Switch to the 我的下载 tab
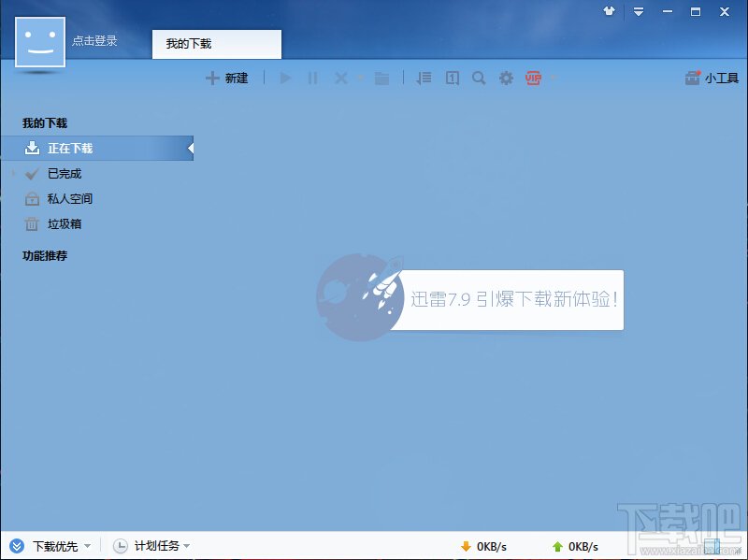The height and width of the screenshot is (560, 748). point(217,44)
